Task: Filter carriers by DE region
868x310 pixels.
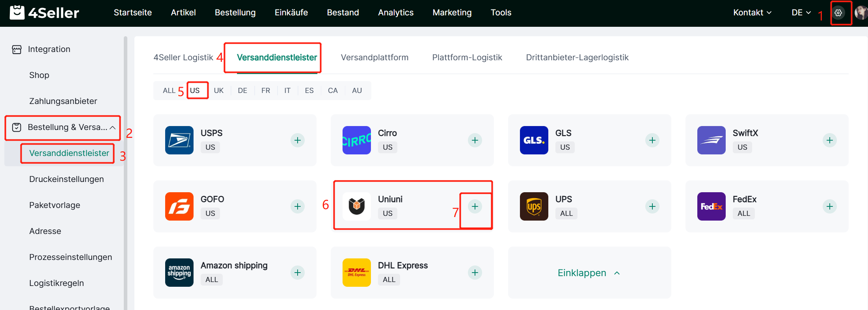Action: [x=242, y=91]
